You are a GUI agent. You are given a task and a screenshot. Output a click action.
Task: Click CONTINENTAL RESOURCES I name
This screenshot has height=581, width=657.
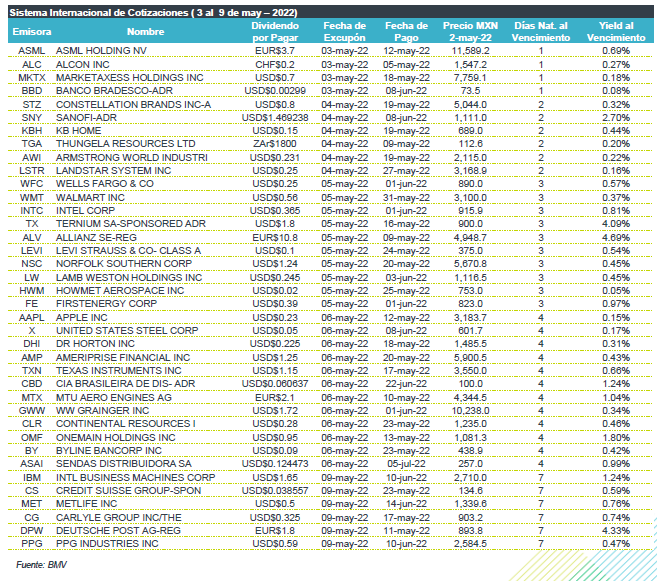126,424
